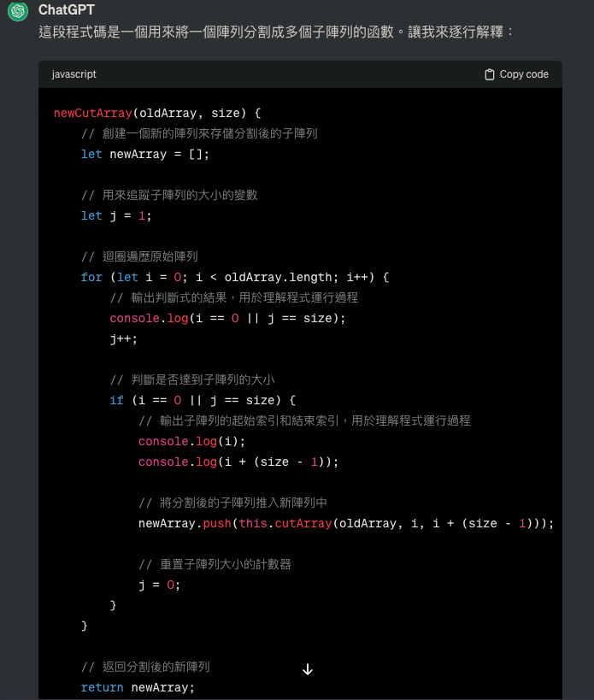Image resolution: width=594 pixels, height=700 pixels.
Task: Click the newArray.push(this.cutArray...) line
Action: [x=346, y=523]
